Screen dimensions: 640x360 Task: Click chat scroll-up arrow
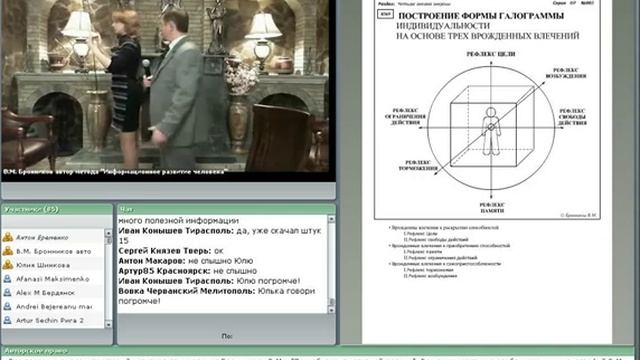coord(331,219)
